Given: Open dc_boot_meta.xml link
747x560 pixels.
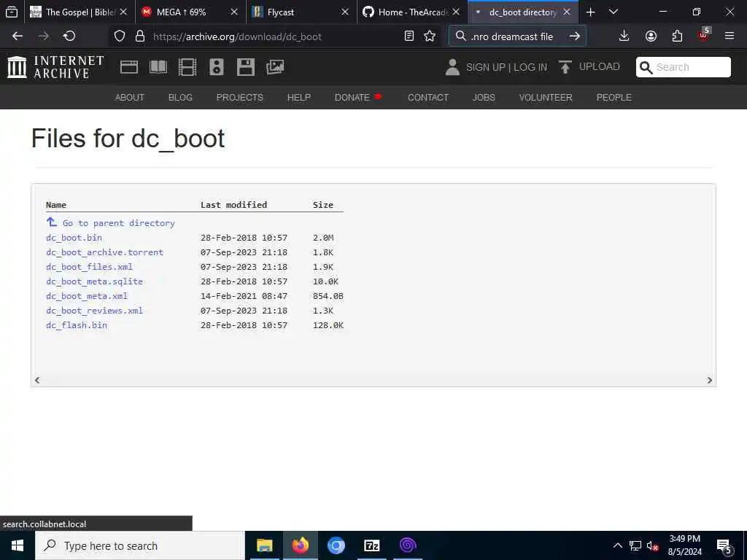Looking at the screenshot, I should [x=87, y=296].
